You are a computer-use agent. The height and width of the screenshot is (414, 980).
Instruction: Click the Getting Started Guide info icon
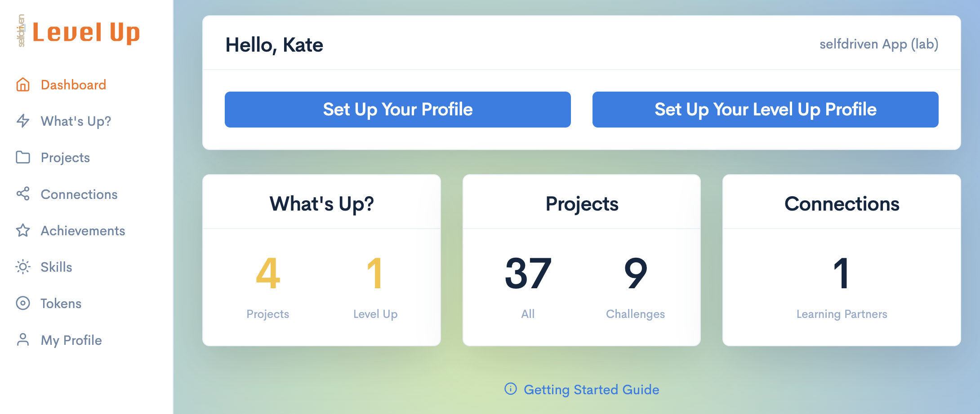click(511, 389)
